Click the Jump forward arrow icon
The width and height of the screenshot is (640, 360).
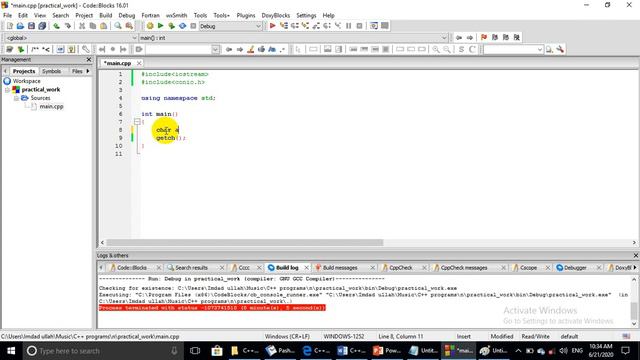pyautogui.click(x=470, y=38)
